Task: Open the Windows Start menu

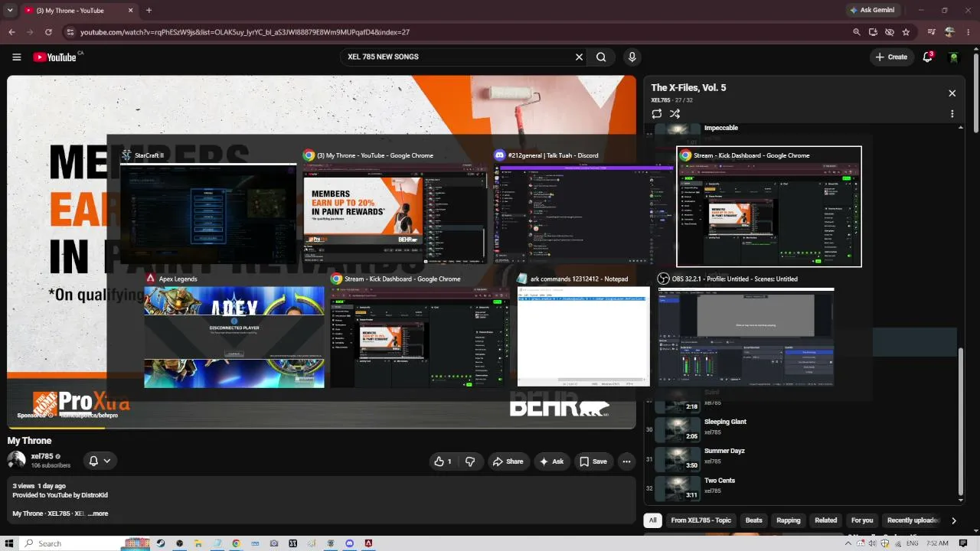Action: point(10,543)
